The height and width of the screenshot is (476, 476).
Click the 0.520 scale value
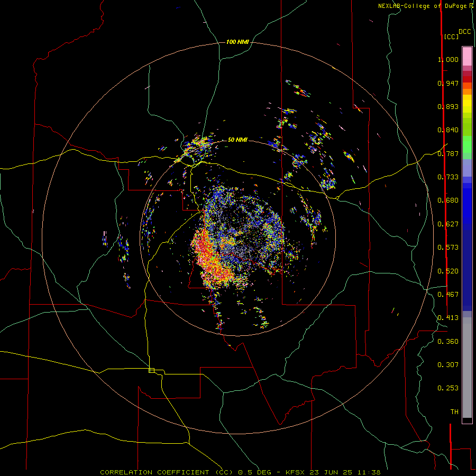point(448,271)
